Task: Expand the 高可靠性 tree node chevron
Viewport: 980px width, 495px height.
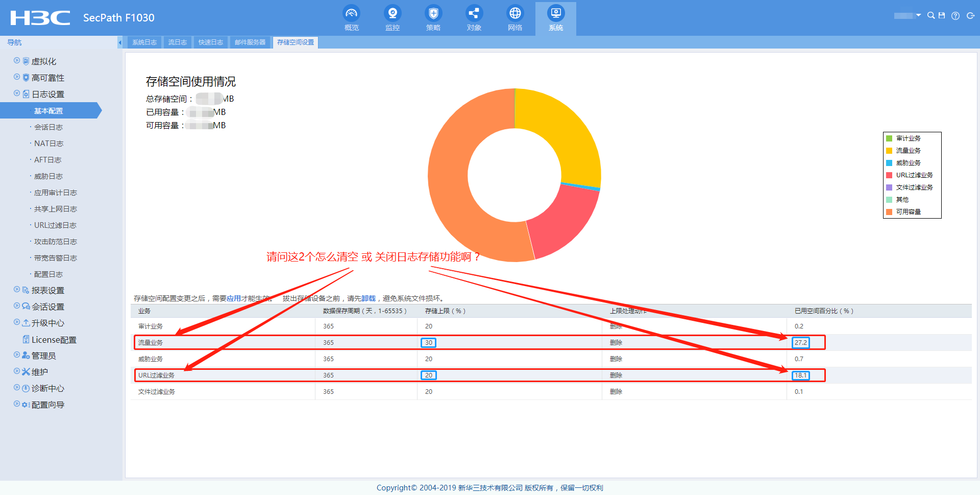Action: (x=17, y=77)
